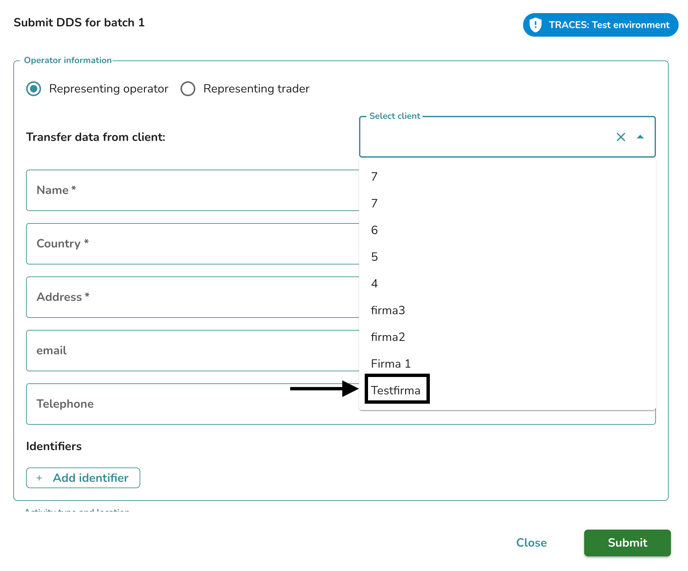The height and width of the screenshot is (571, 688).
Task: Choose firma2 from the client options
Action: pos(388,337)
